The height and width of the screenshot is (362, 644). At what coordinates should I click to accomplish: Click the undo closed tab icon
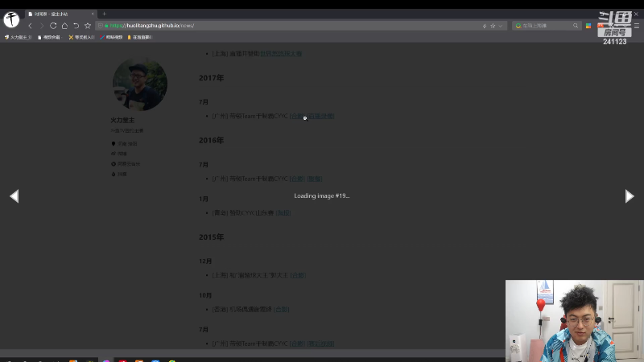click(76, 26)
